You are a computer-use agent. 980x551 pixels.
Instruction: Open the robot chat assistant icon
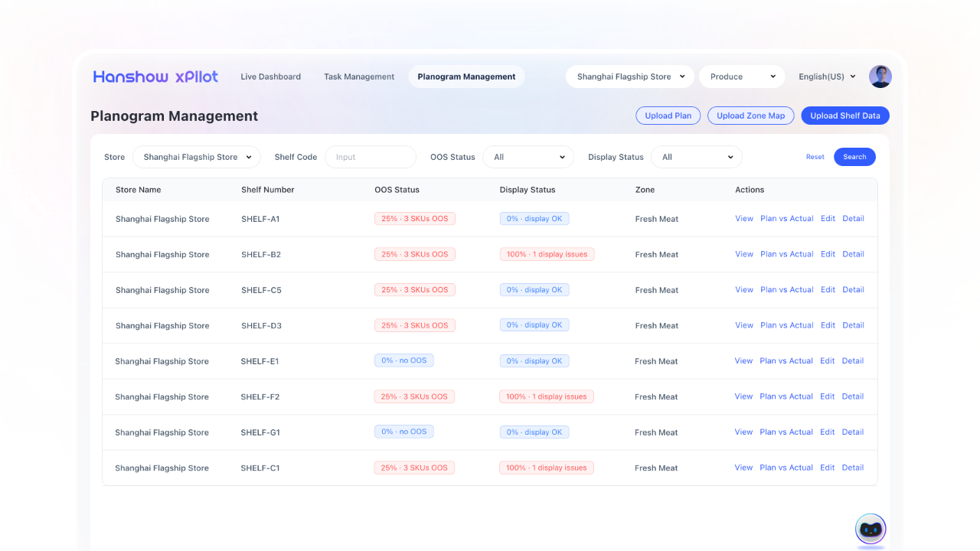871,529
